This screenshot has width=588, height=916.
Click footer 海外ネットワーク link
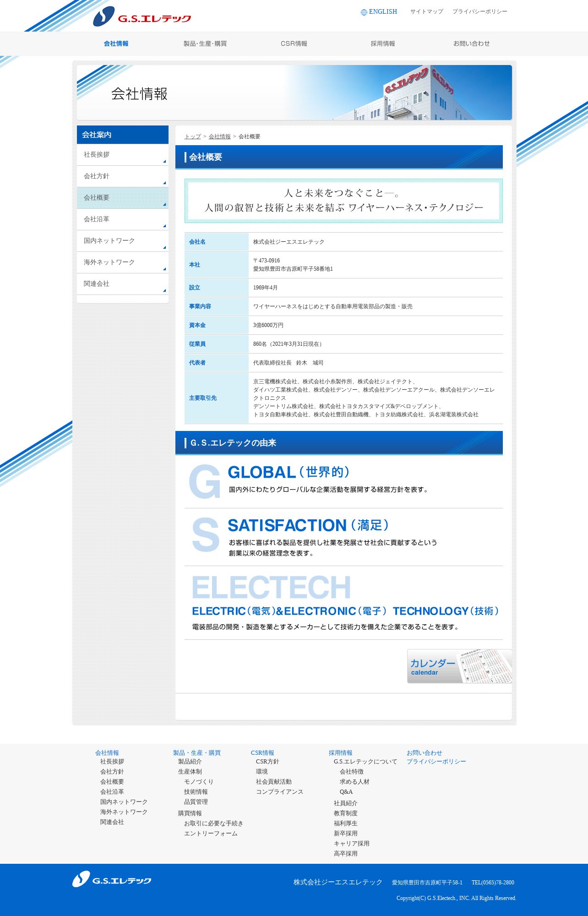(x=124, y=812)
